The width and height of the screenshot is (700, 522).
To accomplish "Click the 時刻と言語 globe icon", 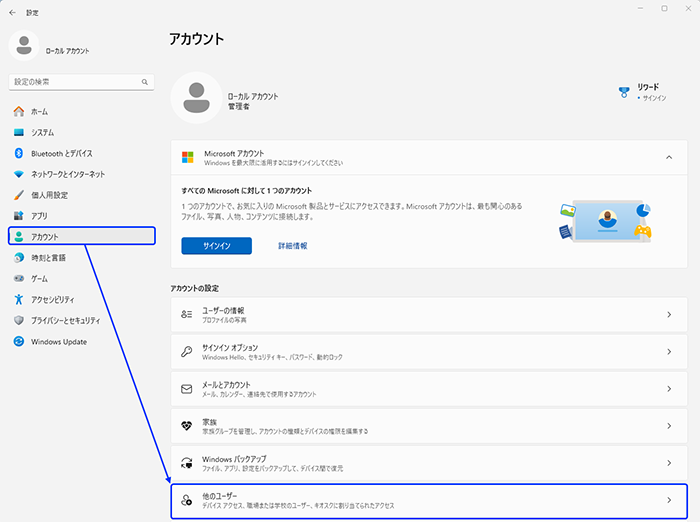I will click(18, 257).
